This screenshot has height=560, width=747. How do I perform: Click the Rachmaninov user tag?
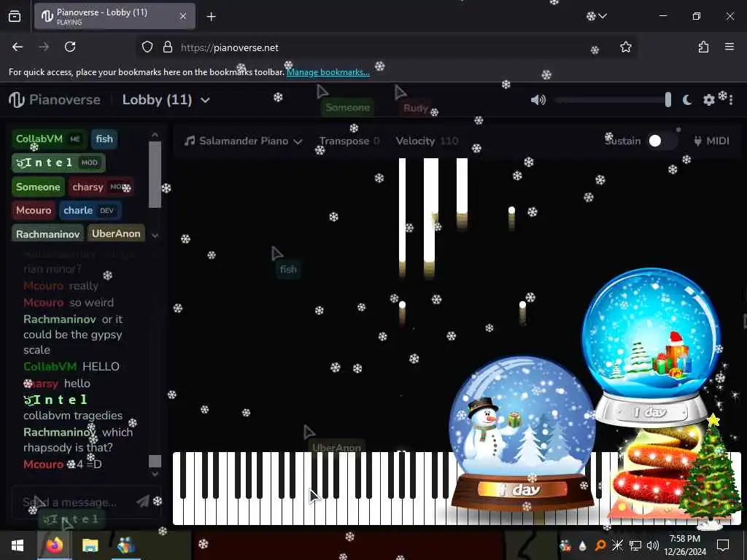(x=47, y=233)
